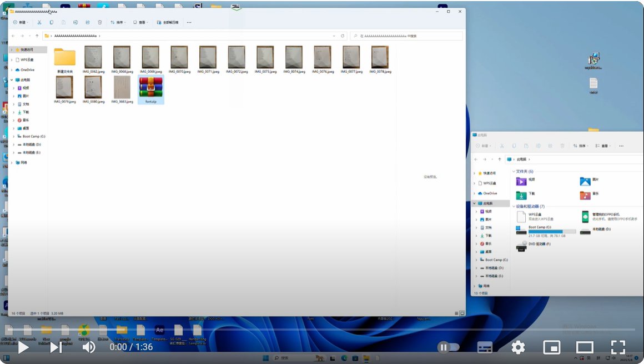Open 查看 dropdown in 此电脑 window
Viewport: 644px width, 364px height.
[x=603, y=146]
